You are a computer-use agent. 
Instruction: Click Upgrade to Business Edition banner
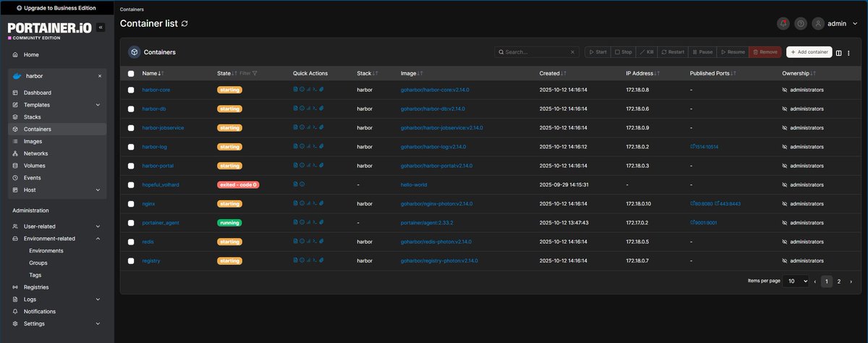57,7
